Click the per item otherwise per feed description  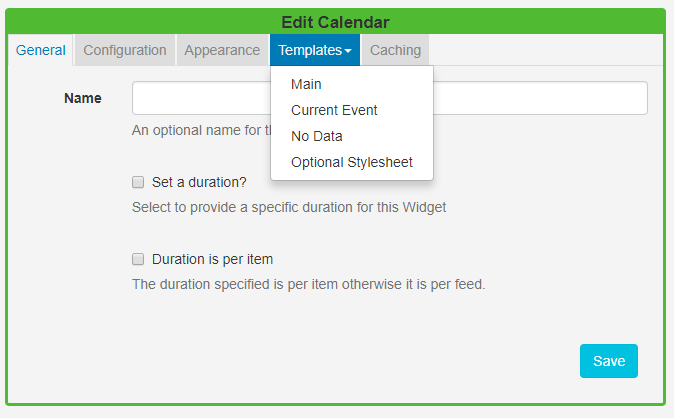point(308,284)
